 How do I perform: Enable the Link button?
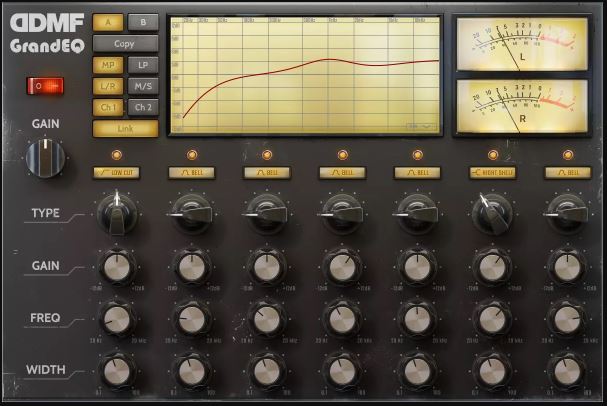(125, 128)
